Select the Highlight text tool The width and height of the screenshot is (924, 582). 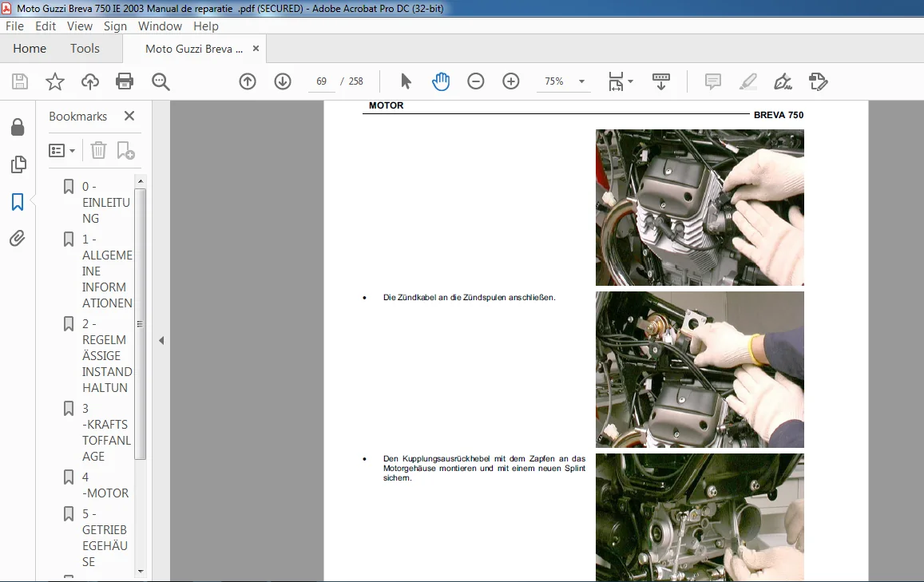pos(748,81)
